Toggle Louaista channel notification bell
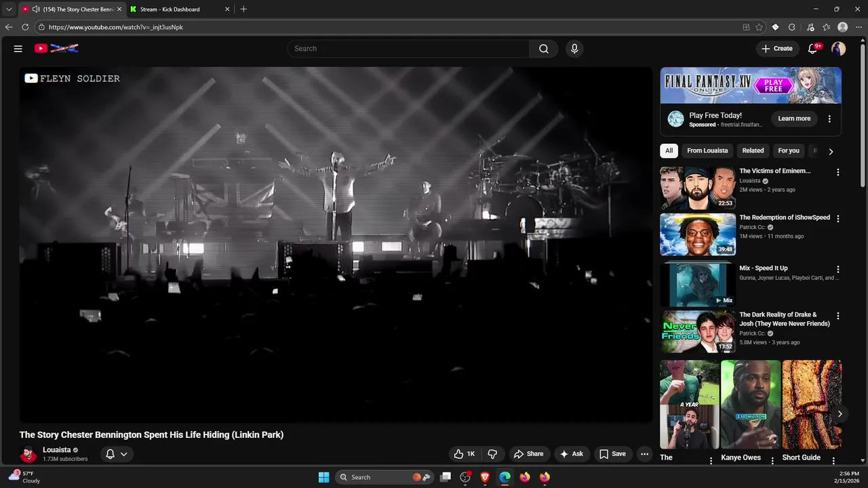 coord(110,454)
